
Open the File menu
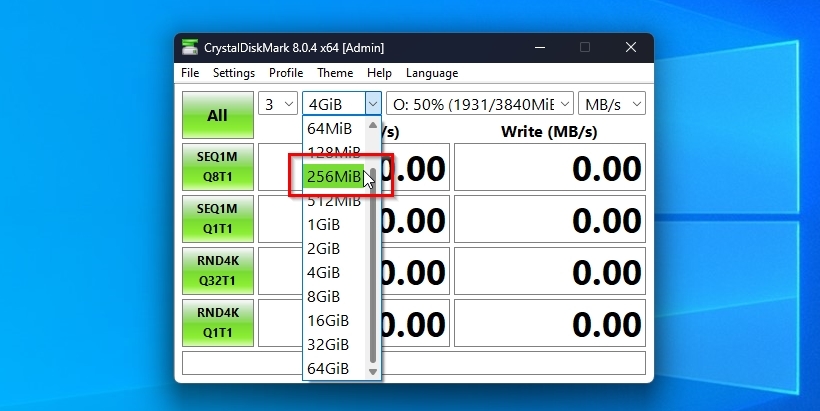(190, 73)
